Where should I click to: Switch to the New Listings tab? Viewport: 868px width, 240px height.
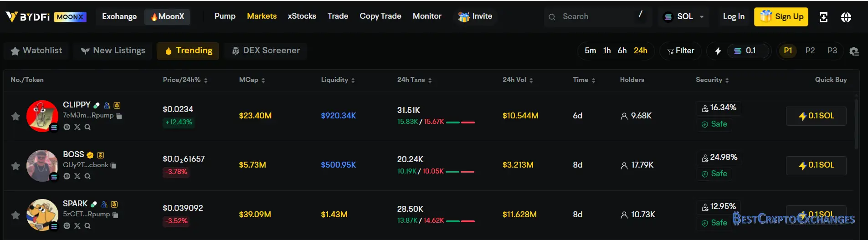pyautogui.click(x=113, y=51)
